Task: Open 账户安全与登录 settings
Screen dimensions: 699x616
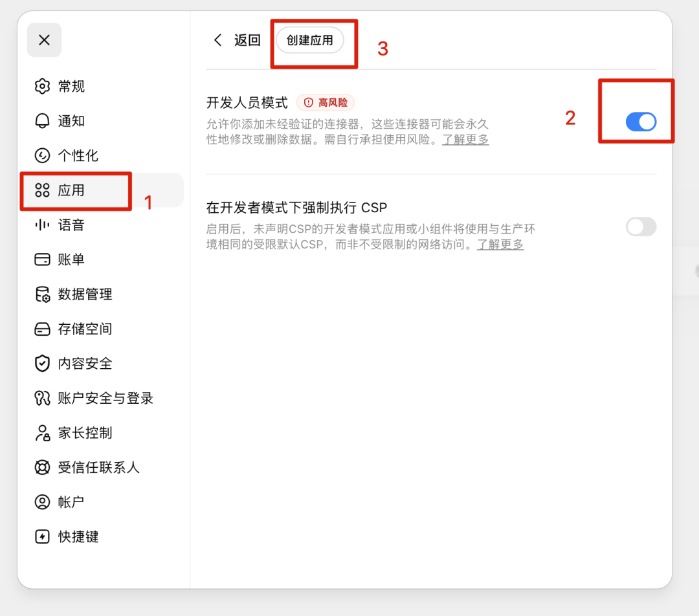Action: point(102,398)
